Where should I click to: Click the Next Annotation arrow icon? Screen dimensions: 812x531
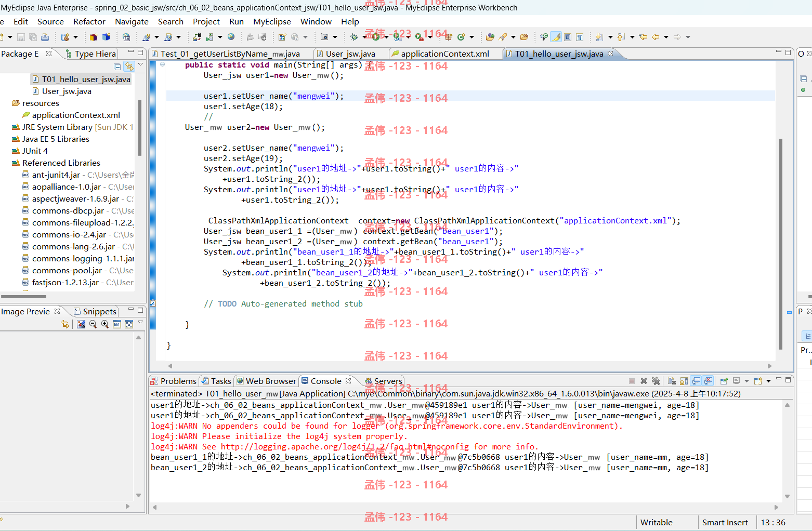(599, 37)
